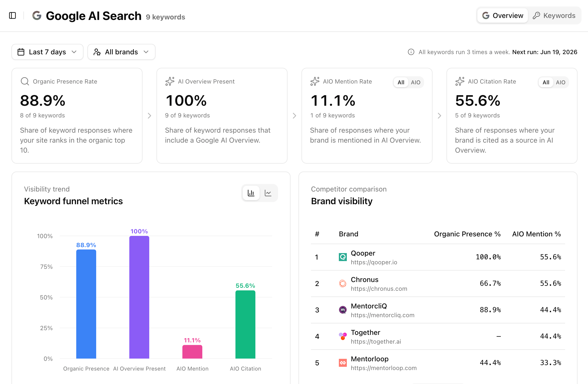Click chevron after AI Overview Present card

point(294,116)
